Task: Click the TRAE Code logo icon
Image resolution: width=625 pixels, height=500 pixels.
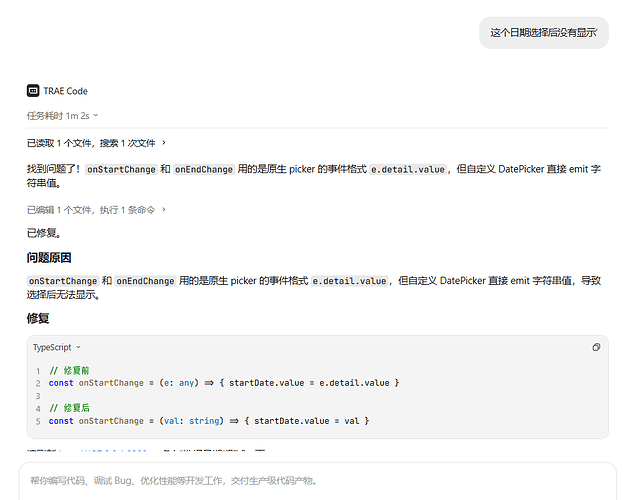Action: 33,91
